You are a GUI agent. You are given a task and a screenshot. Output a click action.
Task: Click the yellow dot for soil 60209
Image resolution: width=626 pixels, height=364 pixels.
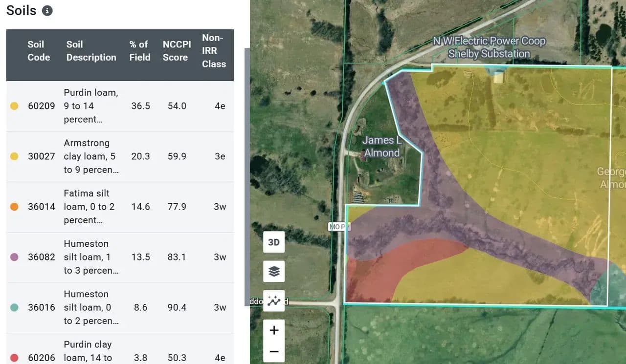point(14,106)
